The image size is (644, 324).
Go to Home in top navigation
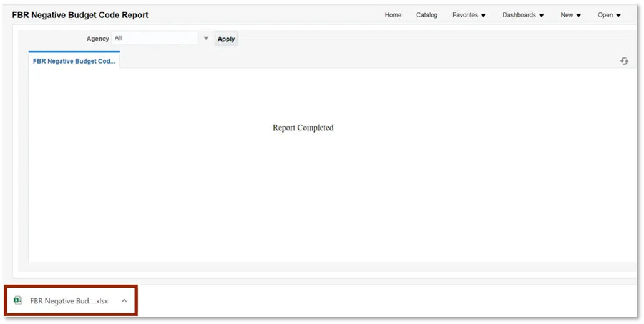393,15
